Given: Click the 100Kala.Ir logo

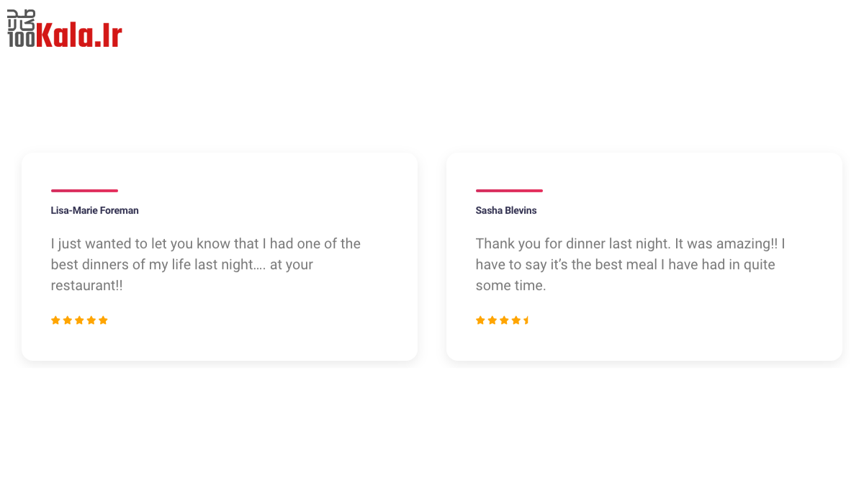Looking at the screenshot, I should (65, 30).
